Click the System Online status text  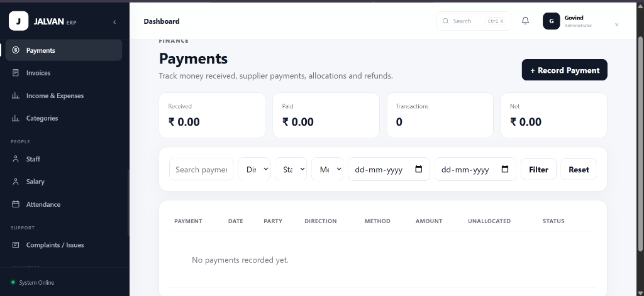click(x=36, y=282)
